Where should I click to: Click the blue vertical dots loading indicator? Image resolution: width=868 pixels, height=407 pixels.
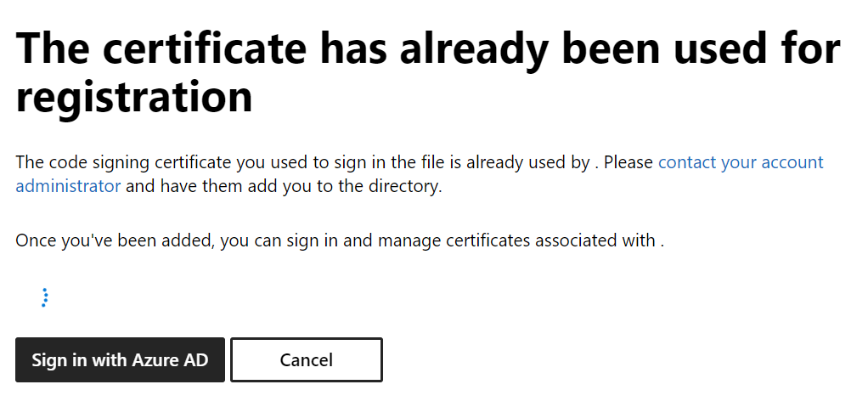point(45,297)
